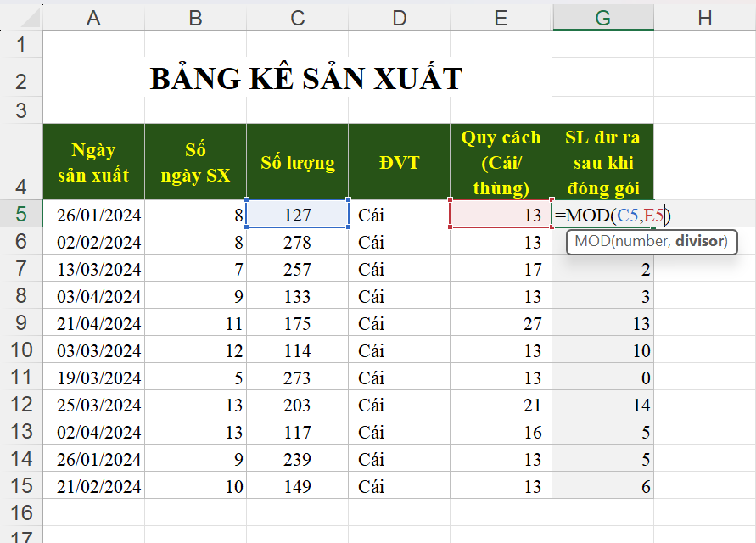This screenshot has height=543, width=756.
Task: Select the "SL dư ra sau khi đóng gói" header
Action: [x=602, y=162]
